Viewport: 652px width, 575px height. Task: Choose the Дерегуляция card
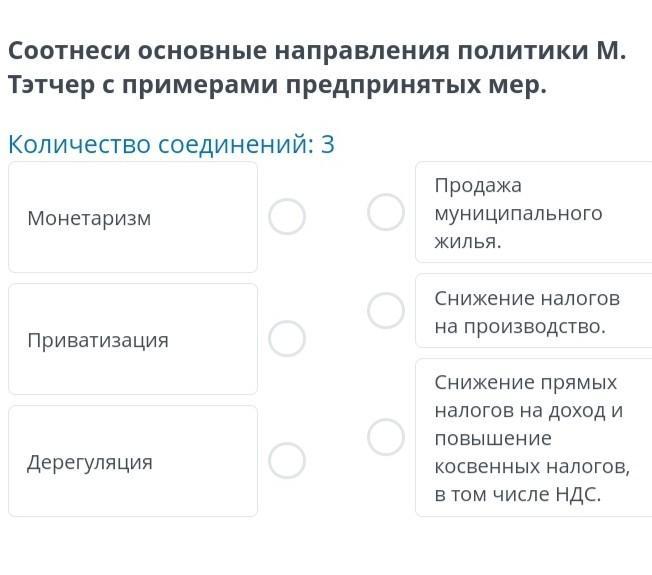[133, 461]
